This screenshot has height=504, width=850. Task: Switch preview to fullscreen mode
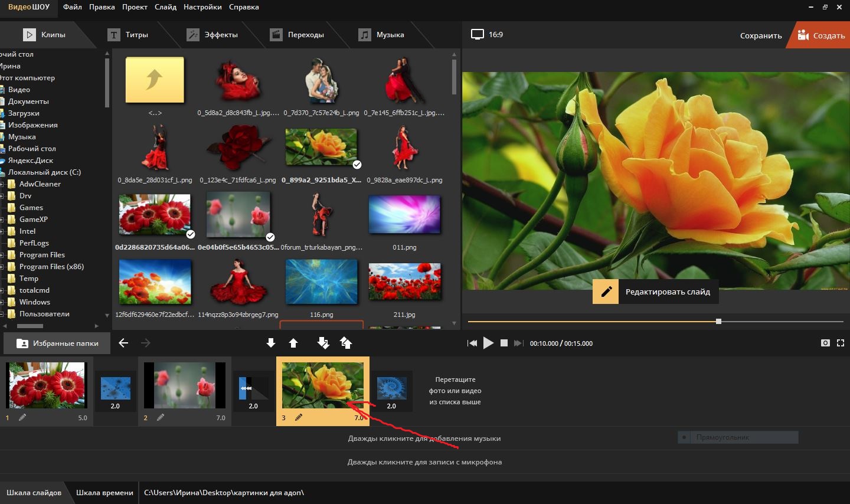point(841,343)
